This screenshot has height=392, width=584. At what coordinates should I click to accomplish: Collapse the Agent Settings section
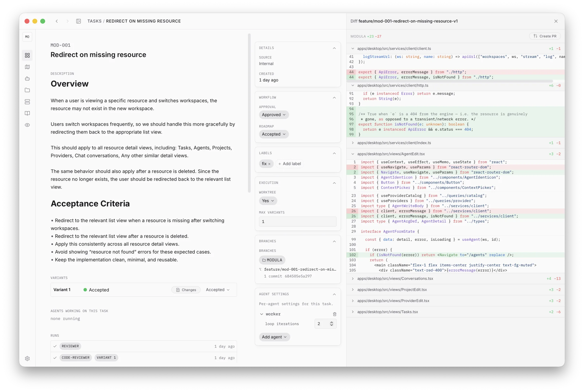click(x=334, y=294)
